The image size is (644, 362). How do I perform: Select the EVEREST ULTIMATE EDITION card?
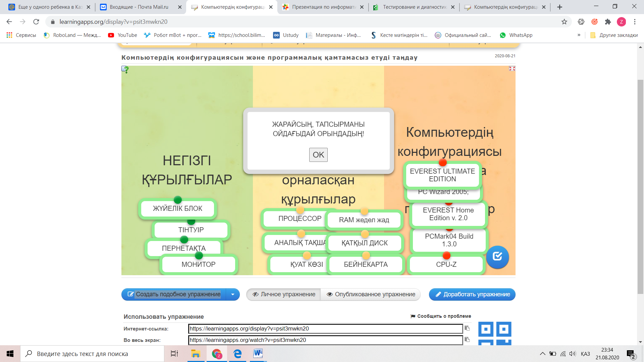[442, 175]
